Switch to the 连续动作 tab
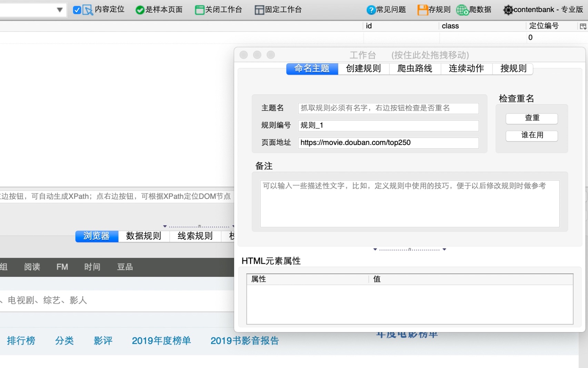 466,69
